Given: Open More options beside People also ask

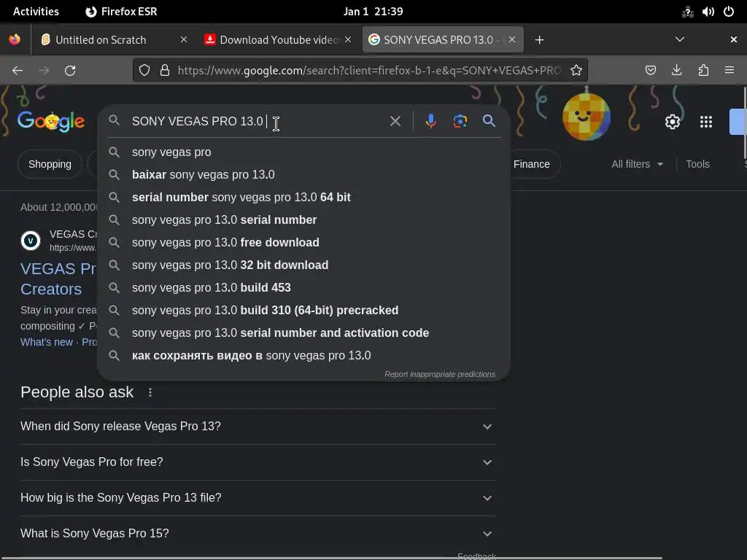Looking at the screenshot, I should pyautogui.click(x=150, y=392).
